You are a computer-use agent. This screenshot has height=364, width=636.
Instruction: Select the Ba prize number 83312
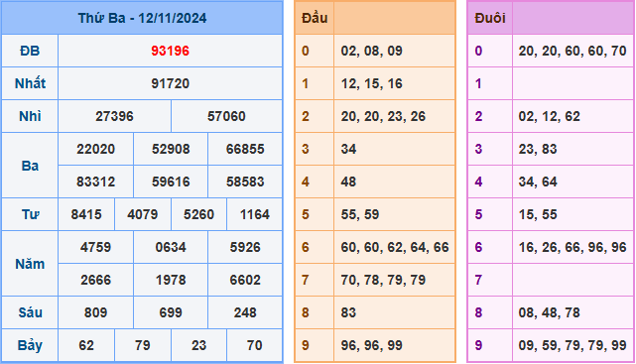pyautogui.click(x=95, y=182)
